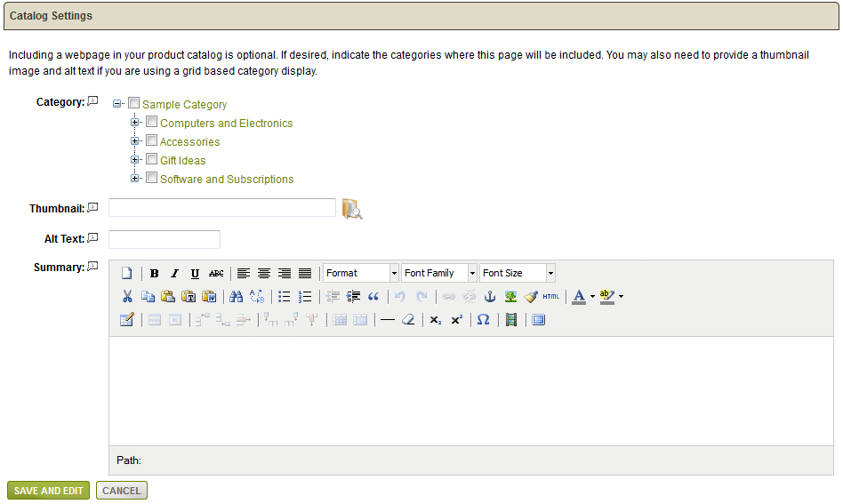Center align text
843x504 pixels.
(x=264, y=274)
